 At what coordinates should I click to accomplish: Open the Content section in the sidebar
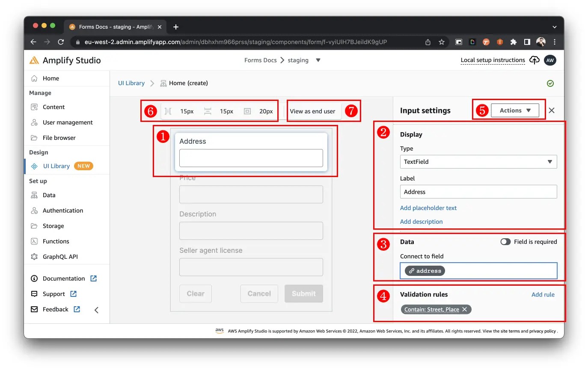tap(53, 107)
